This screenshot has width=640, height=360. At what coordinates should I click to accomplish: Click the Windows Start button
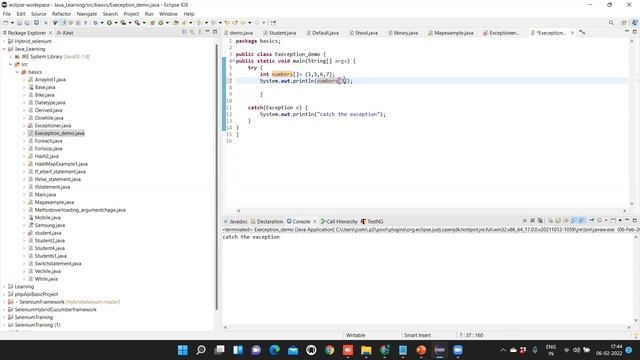pos(183,350)
